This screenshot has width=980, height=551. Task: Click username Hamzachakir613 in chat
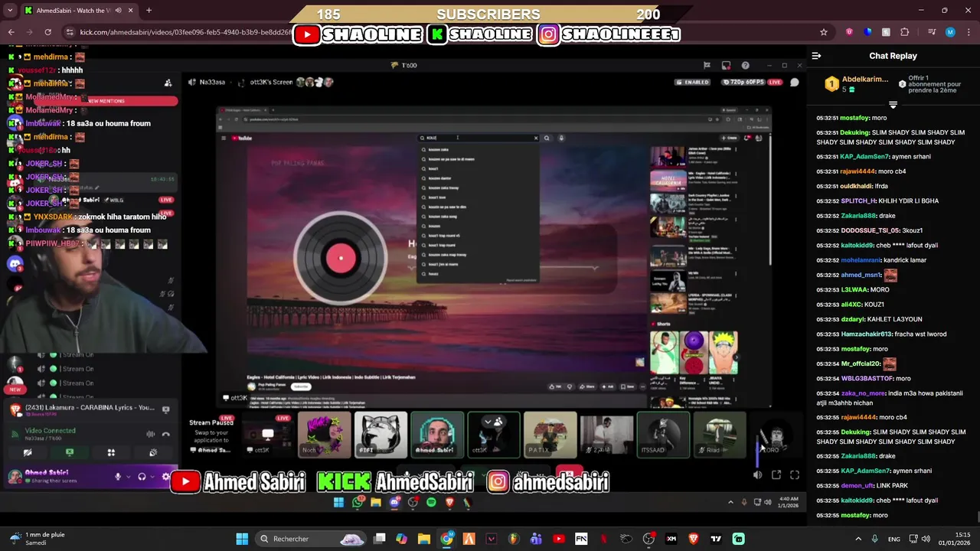point(866,334)
